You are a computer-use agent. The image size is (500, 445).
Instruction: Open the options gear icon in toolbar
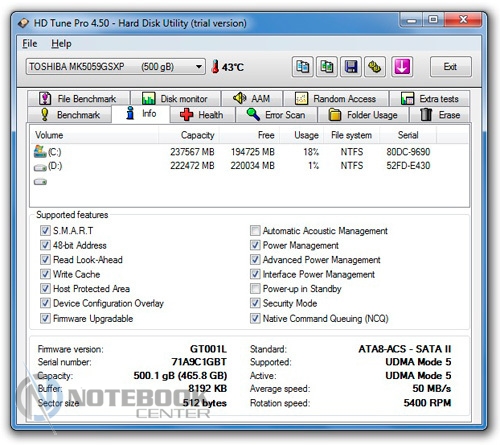tap(375, 67)
